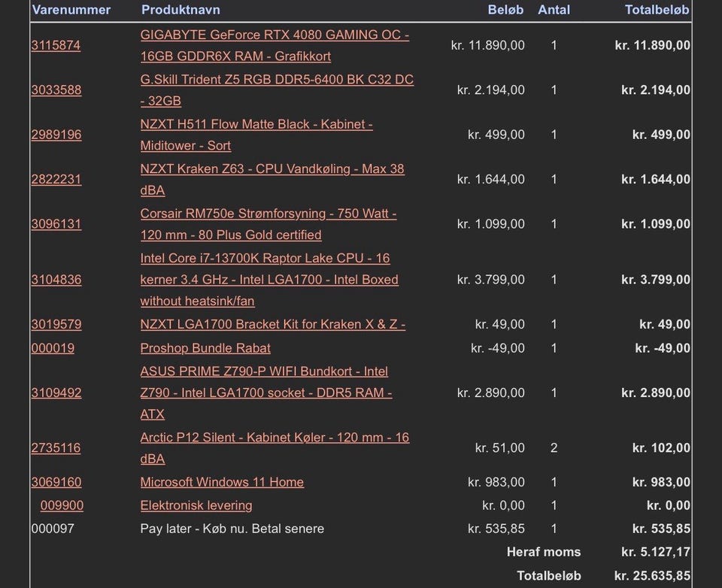
Task: Open G.Skill Trident Z5 RGB product link
Action: (277, 89)
